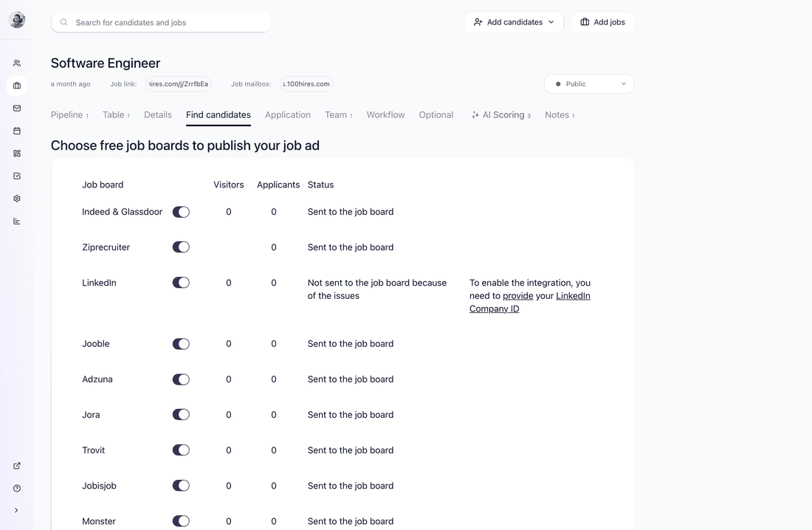Open the Inbox mail sidebar icon
The image size is (812, 530).
click(17, 109)
